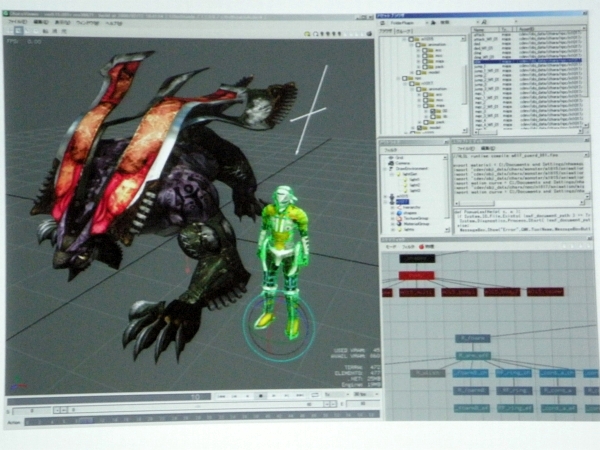Click the time bar showing frame 10
The width and height of the screenshot is (600, 450).
point(109,397)
